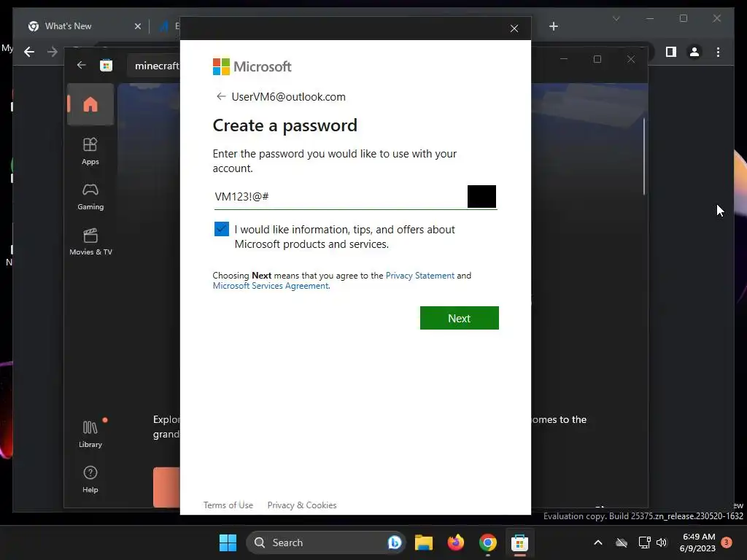Open Help in Store sidebar
Image resolution: width=747 pixels, height=560 pixels.
[90, 480]
